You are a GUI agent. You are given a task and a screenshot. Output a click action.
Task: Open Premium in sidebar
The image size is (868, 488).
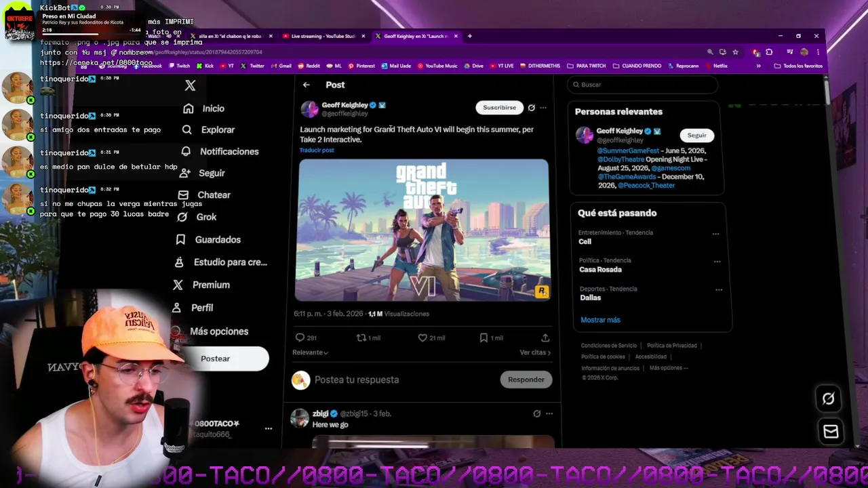[201, 285]
